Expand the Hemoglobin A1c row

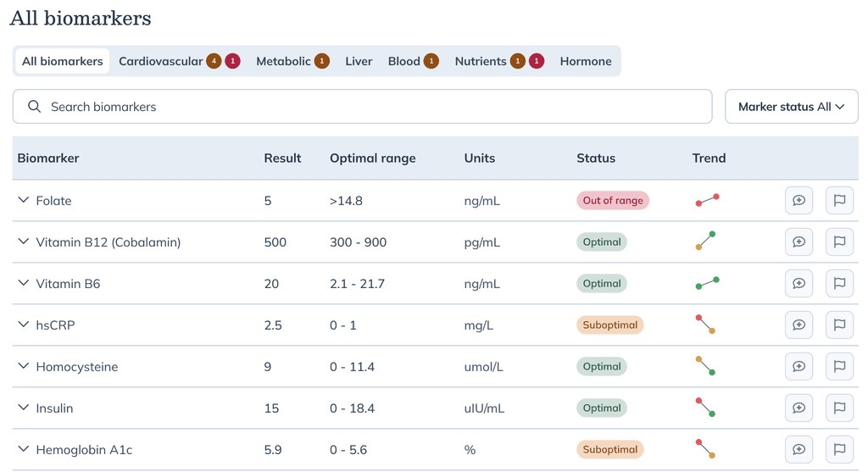23,449
